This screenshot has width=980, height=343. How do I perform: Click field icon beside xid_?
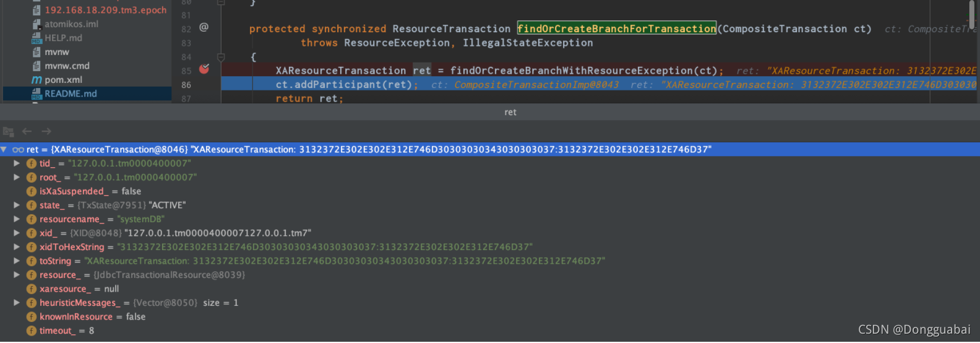pos(32,233)
